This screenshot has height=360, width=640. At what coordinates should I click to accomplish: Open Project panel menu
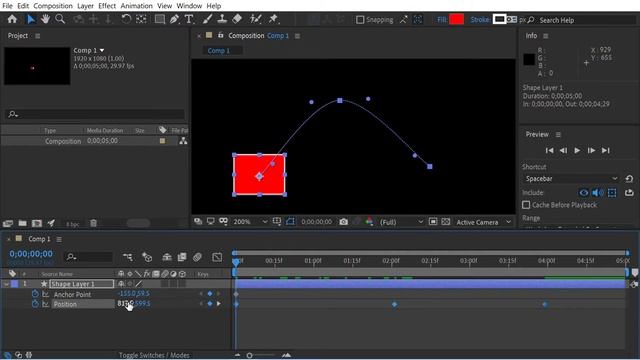click(x=38, y=36)
